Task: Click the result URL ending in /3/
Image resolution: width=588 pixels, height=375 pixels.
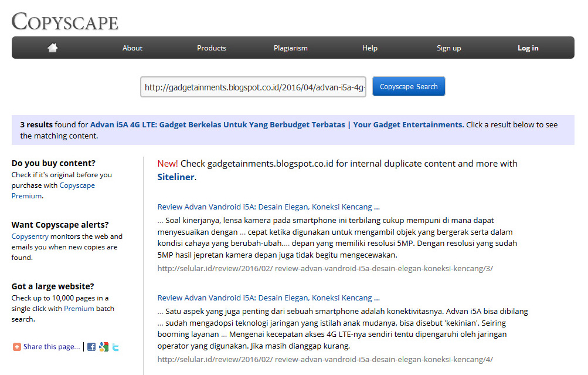Action: coord(325,268)
